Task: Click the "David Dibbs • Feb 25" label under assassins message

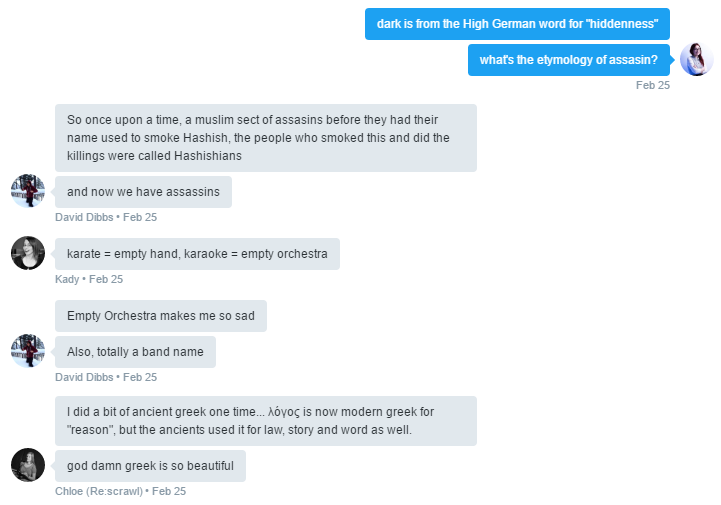Action: coord(106,217)
